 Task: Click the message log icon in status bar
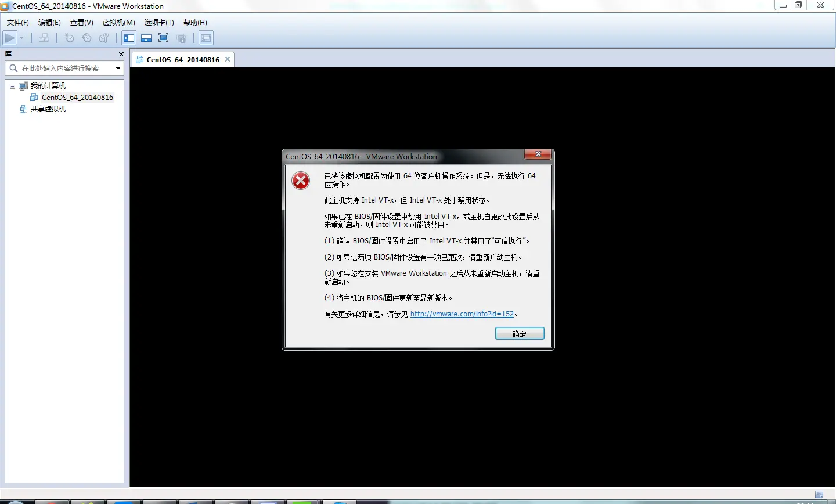pos(819,495)
